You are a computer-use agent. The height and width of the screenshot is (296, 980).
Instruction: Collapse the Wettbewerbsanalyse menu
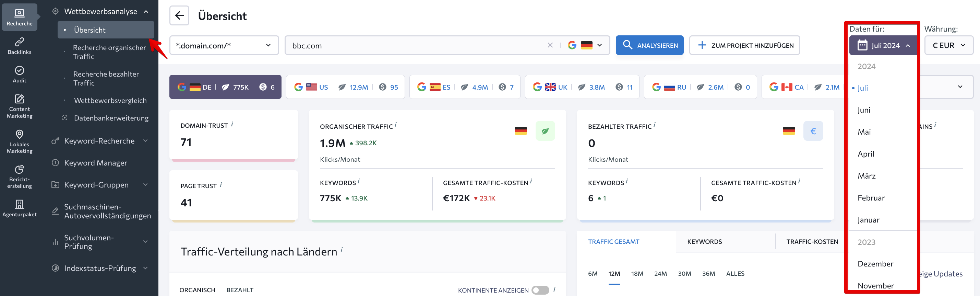[x=146, y=11]
